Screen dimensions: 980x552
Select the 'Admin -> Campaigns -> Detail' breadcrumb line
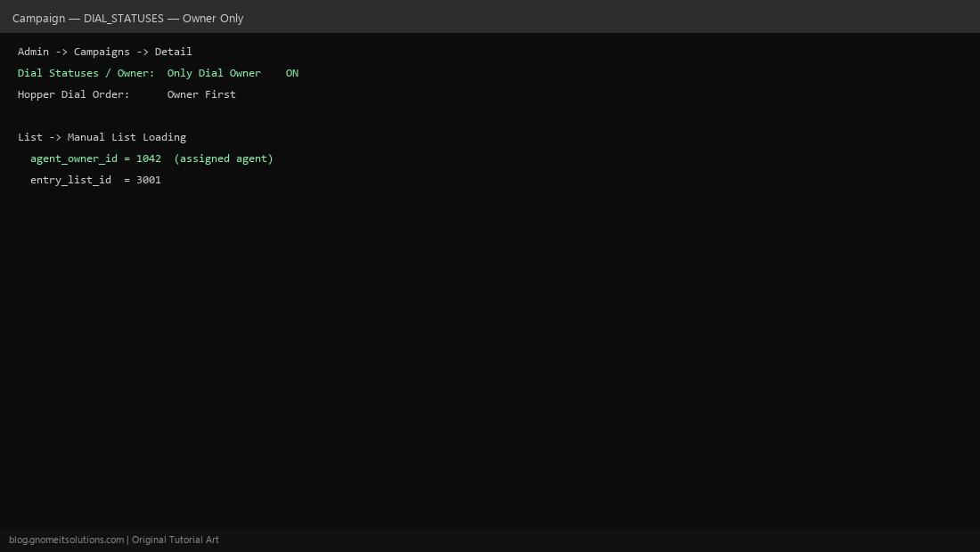[x=105, y=52]
